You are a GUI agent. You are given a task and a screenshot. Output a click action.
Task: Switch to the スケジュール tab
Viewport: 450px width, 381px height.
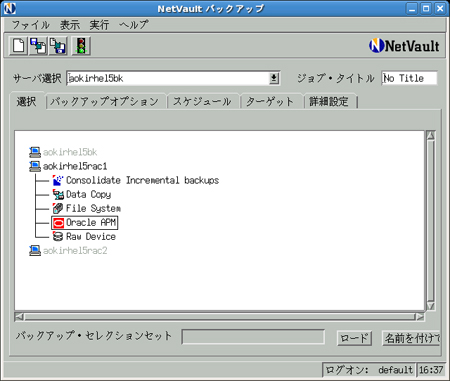click(x=202, y=101)
